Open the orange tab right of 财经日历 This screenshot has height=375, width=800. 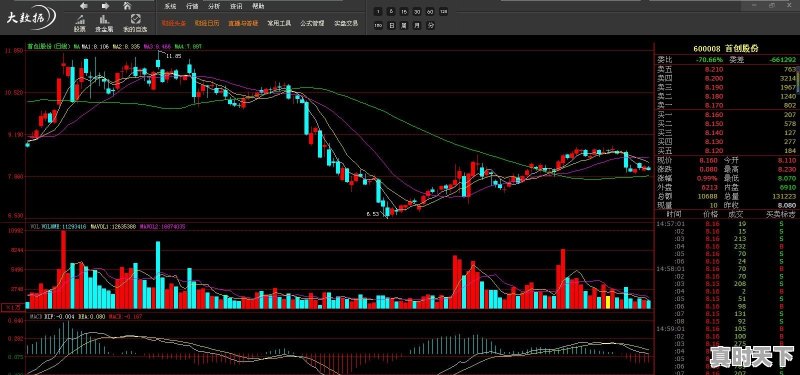tap(243, 23)
